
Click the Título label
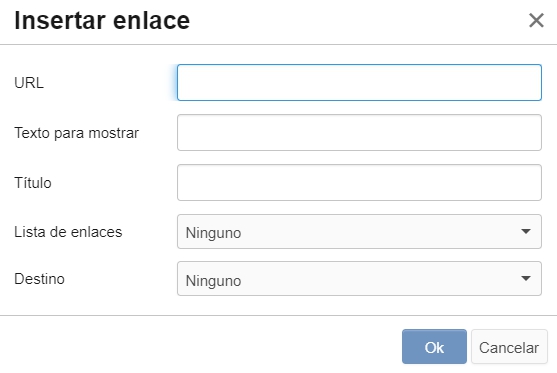point(33,183)
